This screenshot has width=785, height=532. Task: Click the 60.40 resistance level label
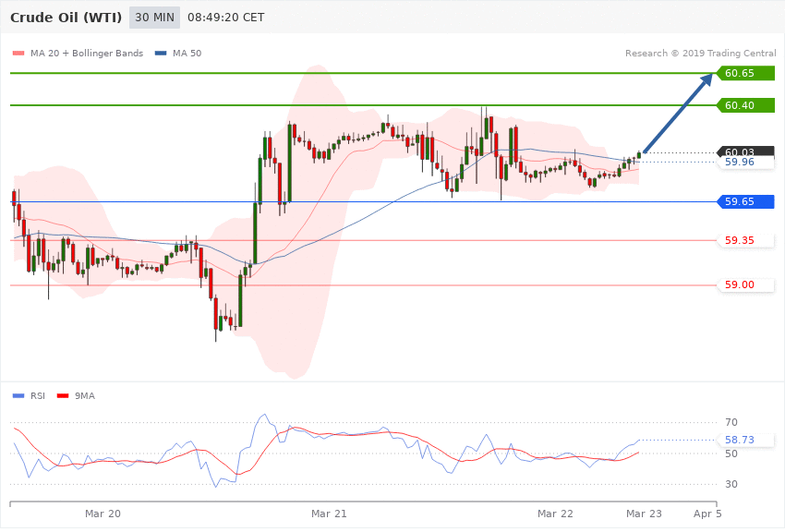(746, 105)
